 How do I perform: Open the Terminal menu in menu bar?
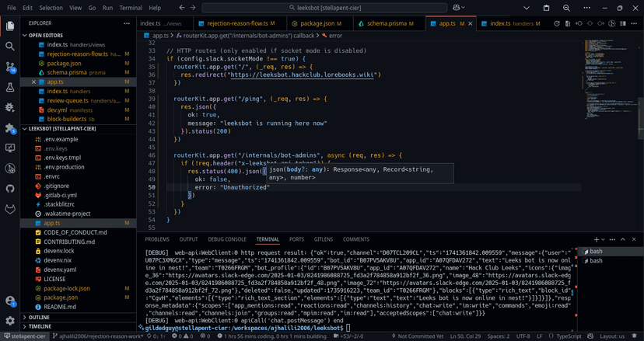click(131, 8)
